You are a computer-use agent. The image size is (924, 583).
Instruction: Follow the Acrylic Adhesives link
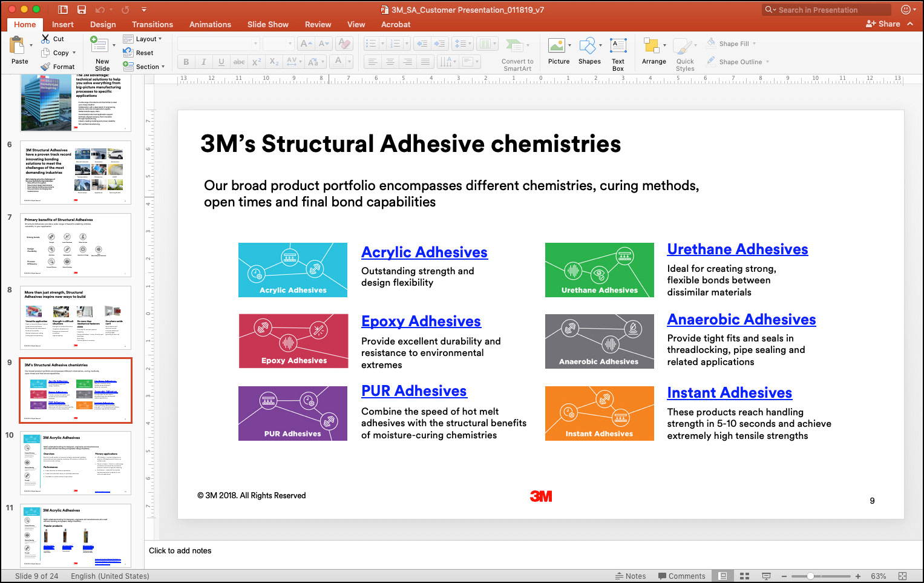(x=424, y=252)
